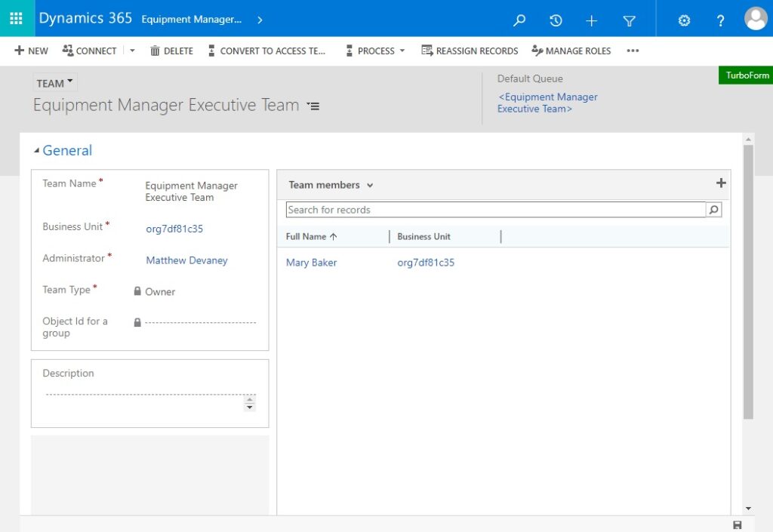View recently visited records via clock icon
Viewport: 773px width, 532px height.
tap(556, 19)
